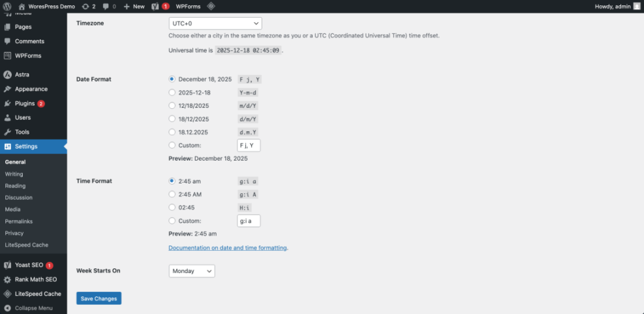The width and height of the screenshot is (644, 314).
Task: Go to Reading settings submenu
Action: pyautogui.click(x=15, y=186)
